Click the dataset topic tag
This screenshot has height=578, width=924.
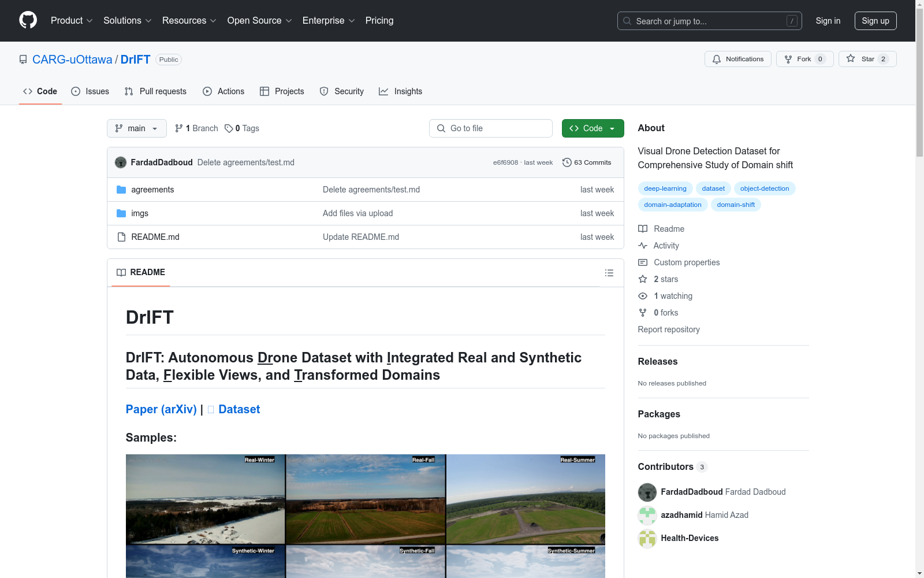tap(713, 188)
